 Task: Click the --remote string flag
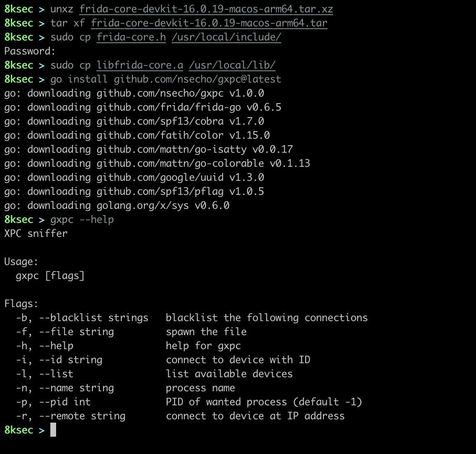coord(82,416)
